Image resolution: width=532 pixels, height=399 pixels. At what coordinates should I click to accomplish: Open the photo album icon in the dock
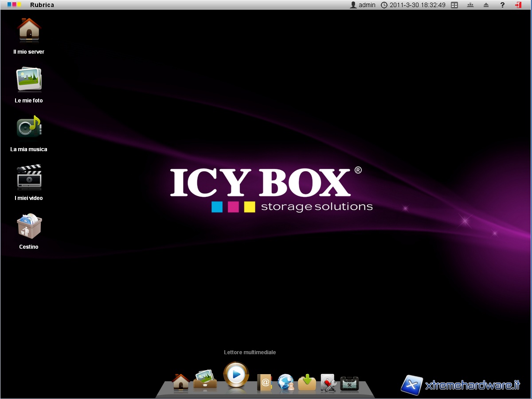pyautogui.click(x=205, y=380)
